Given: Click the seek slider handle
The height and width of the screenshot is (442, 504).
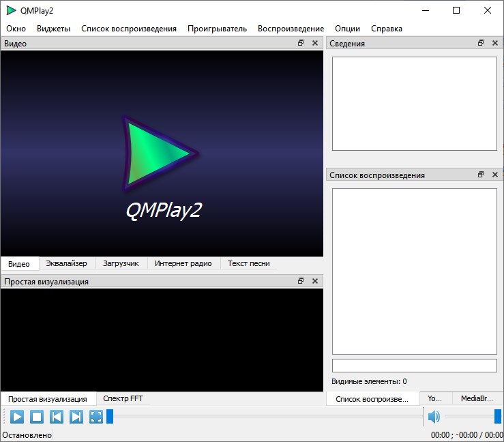Looking at the screenshot, I should click(x=110, y=416).
